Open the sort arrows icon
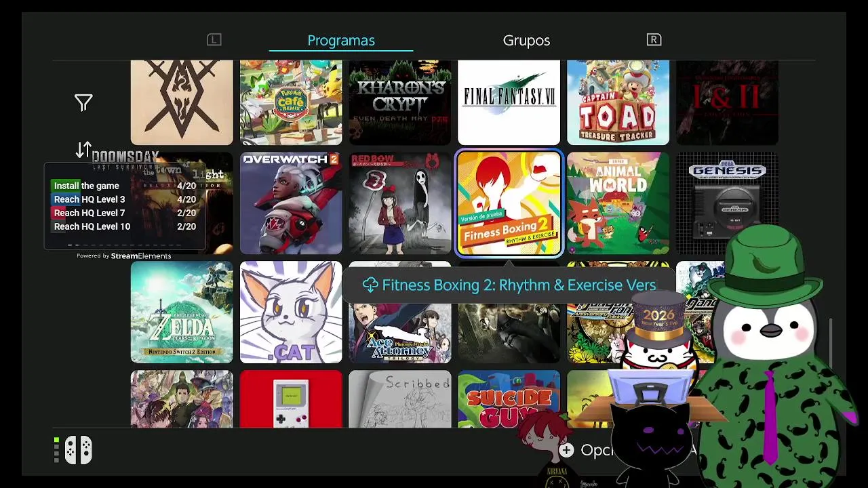 (x=83, y=150)
